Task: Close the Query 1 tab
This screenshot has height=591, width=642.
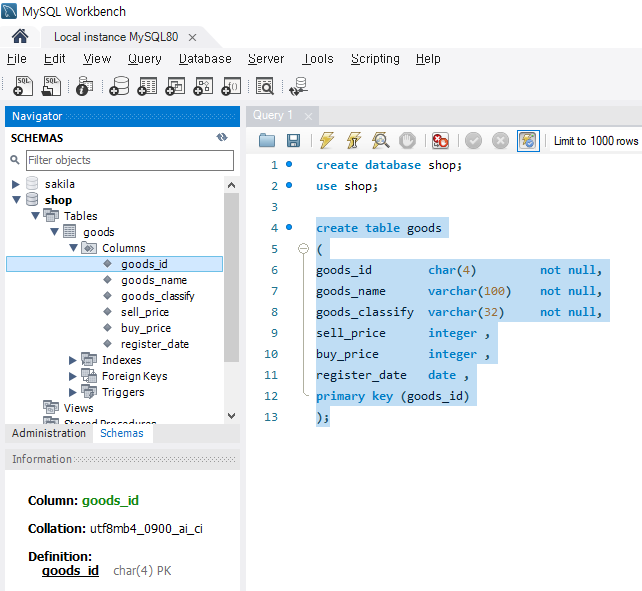Action: click(308, 117)
